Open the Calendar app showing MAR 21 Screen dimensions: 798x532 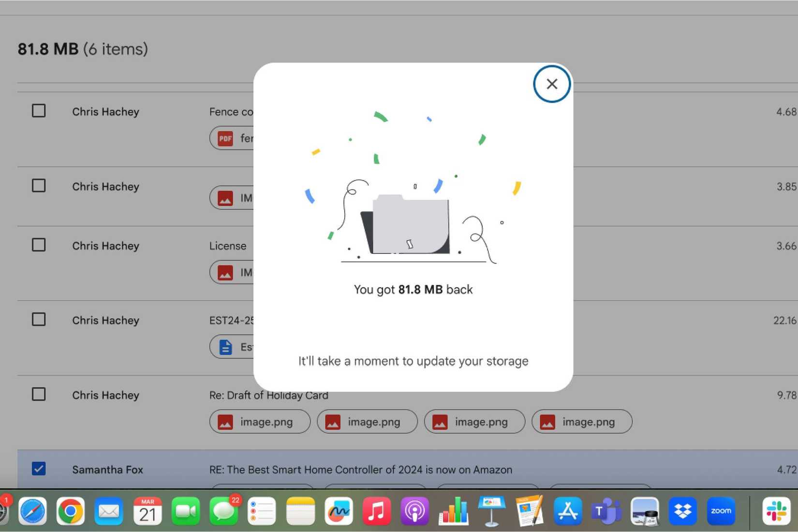(x=148, y=511)
